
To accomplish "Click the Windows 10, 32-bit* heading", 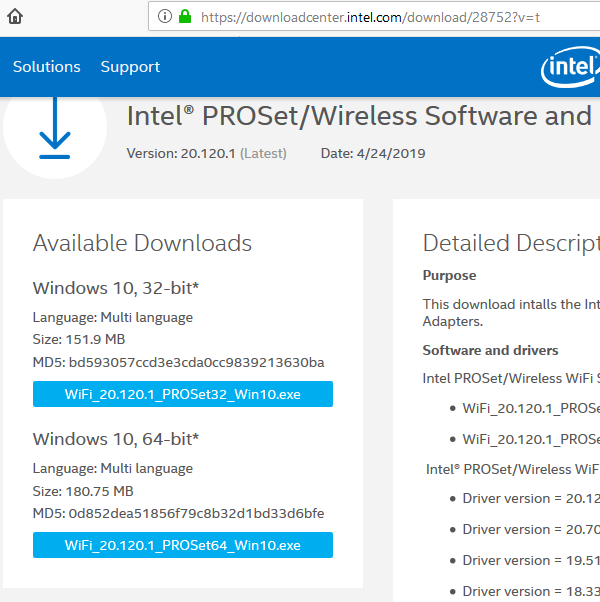I will 116,288.
